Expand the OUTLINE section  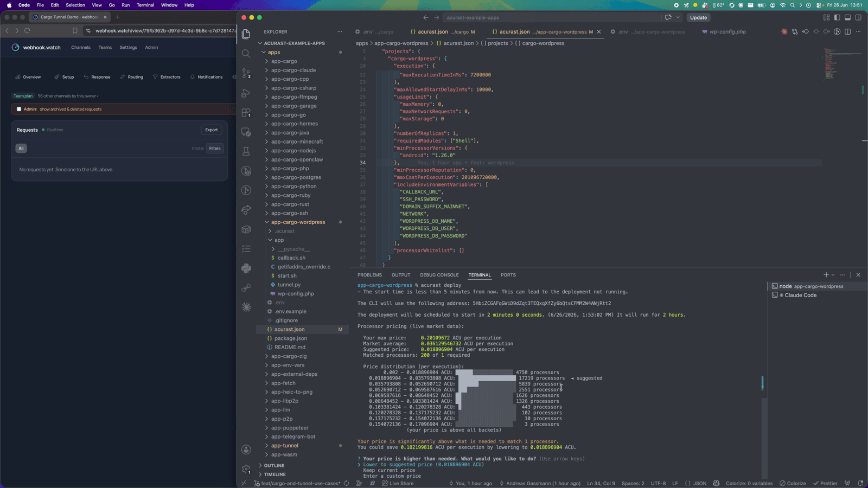tap(274, 465)
